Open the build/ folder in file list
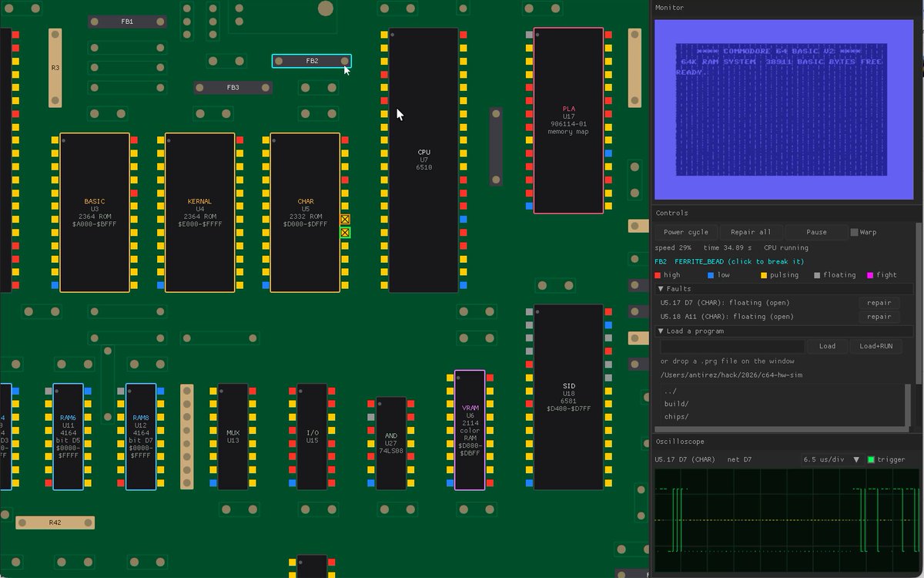The width and height of the screenshot is (924, 578). [x=677, y=403]
